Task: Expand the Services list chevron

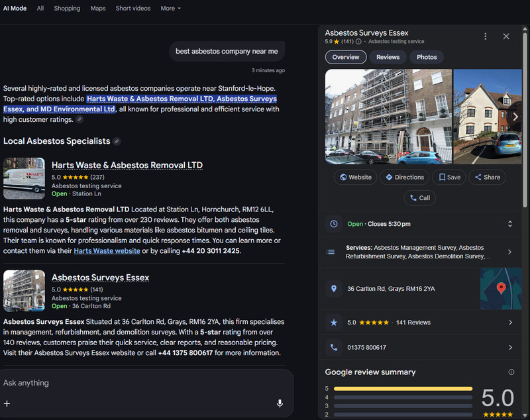Action: (509, 252)
